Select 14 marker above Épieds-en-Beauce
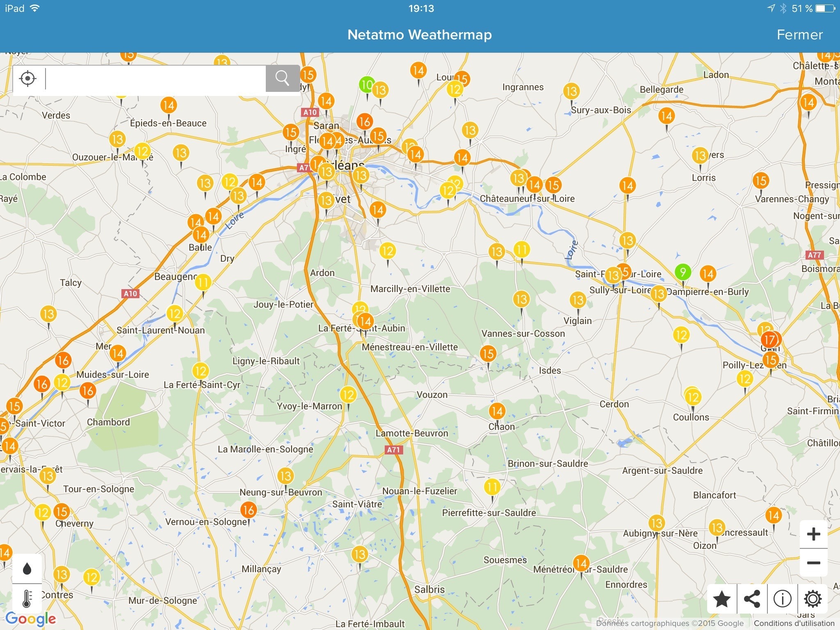 pyautogui.click(x=168, y=105)
